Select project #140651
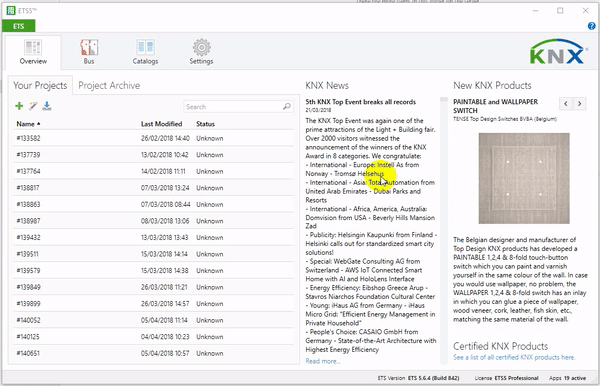The image size is (600, 386). coord(153,353)
